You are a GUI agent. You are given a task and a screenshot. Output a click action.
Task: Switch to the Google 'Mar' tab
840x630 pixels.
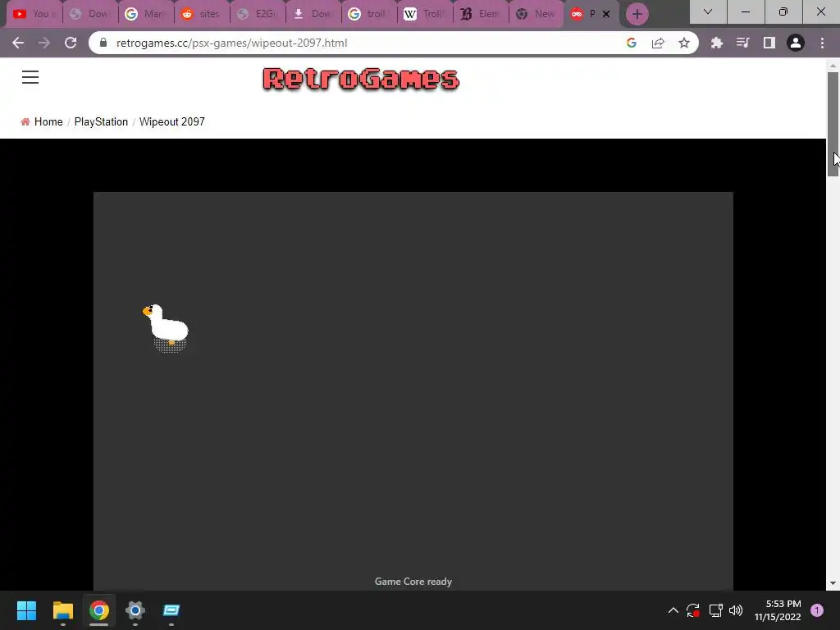pyautogui.click(x=146, y=14)
